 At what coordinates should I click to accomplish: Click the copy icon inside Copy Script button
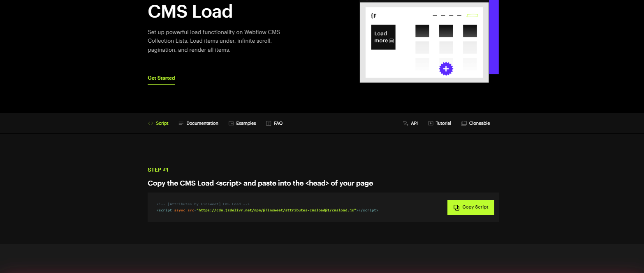click(456, 207)
